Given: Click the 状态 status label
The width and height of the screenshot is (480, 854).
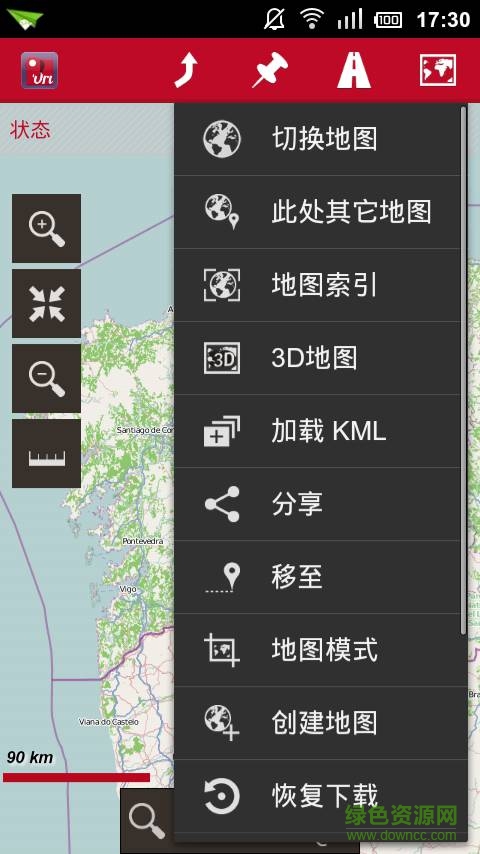Looking at the screenshot, I should (x=31, y=130).
